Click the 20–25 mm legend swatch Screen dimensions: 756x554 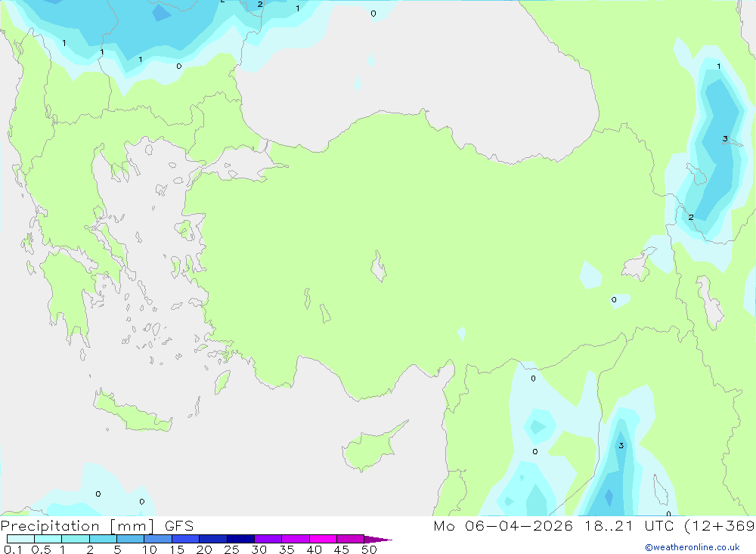(x=213, y=539)
